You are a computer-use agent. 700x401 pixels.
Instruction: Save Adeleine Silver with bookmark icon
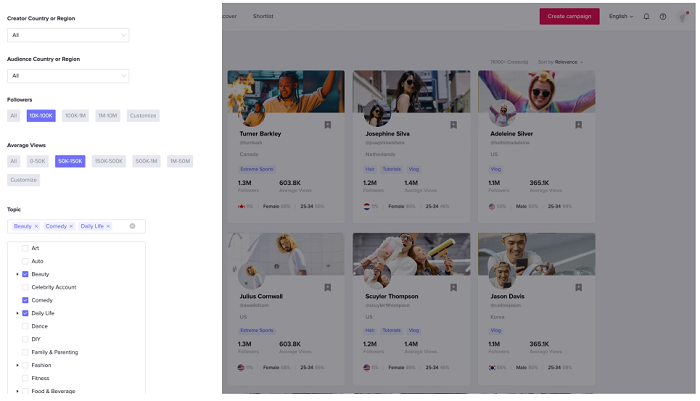click(x=578, y=125)
